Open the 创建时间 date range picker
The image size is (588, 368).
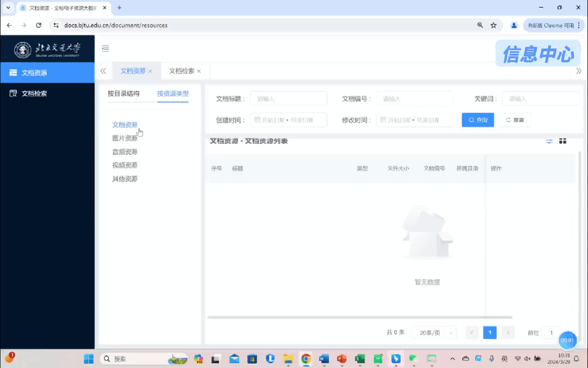(288, 120)
